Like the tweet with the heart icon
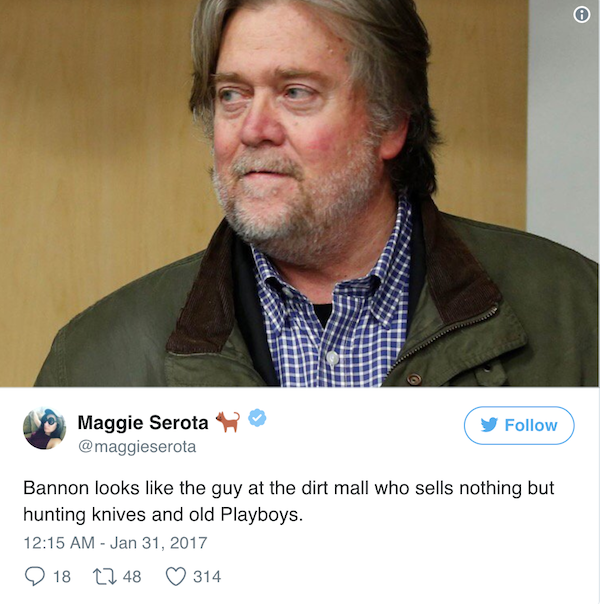600x604 pixels. point(177,576)
